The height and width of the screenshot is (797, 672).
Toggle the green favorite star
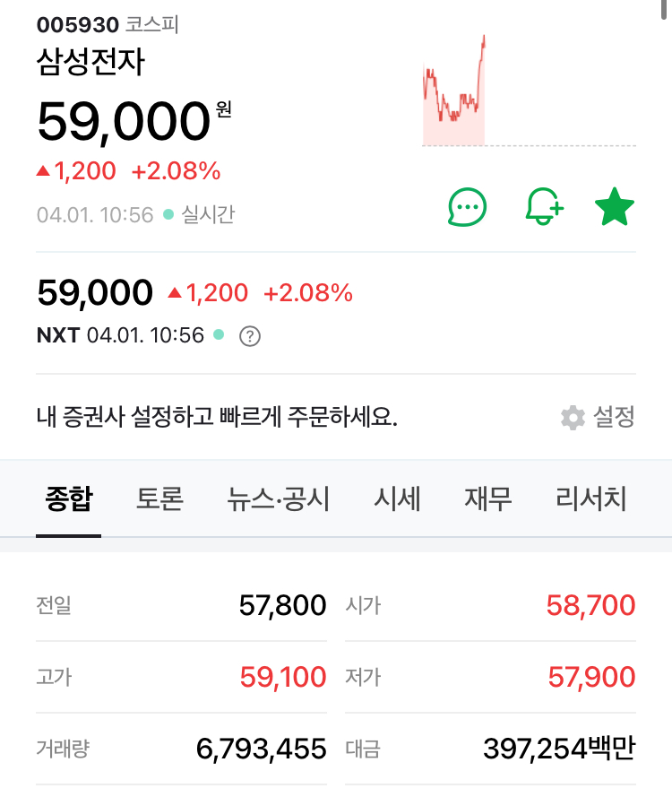615,208
